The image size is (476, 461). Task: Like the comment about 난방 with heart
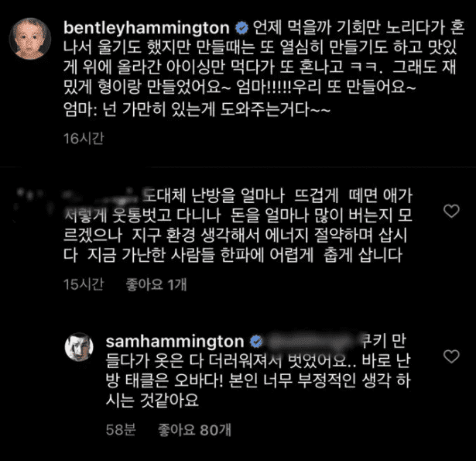[x=451, y=211]
